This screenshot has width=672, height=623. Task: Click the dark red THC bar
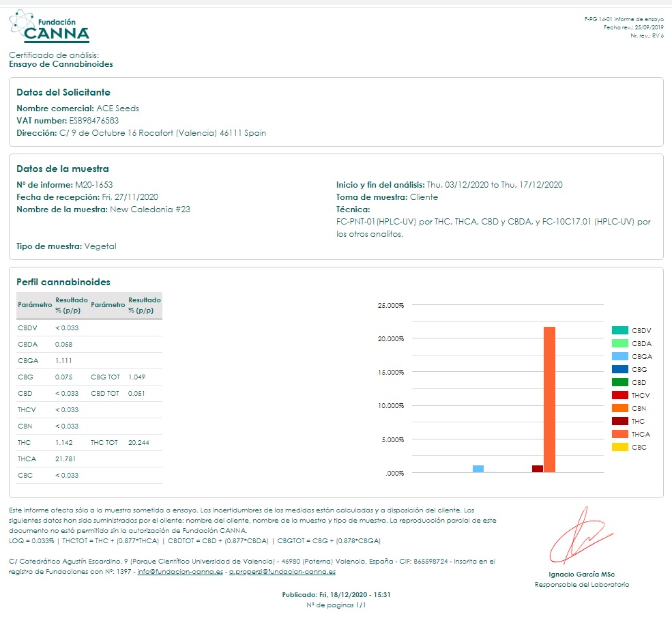tap(538, 469)
